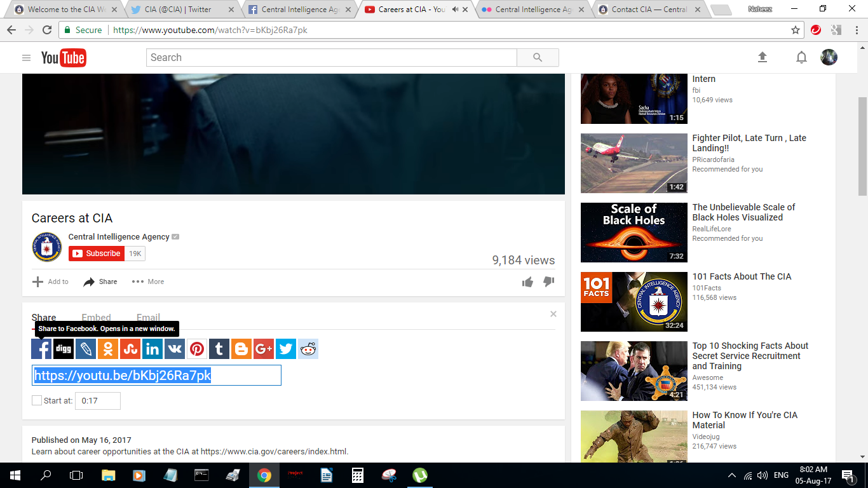This screenshot has width=868, height=488.
Task: Click the browser address bar URL
Action: [210, 30]
